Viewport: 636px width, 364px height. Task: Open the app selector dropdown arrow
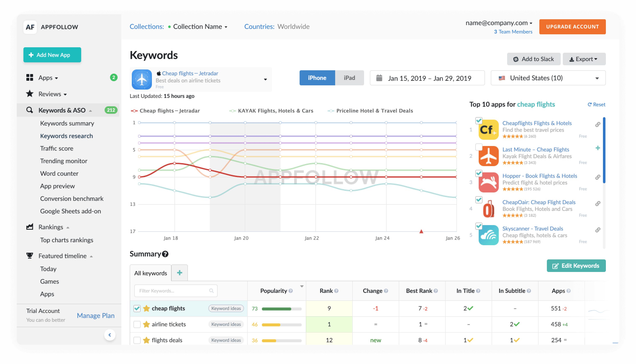pyautogui.click(x=265, y=79)
